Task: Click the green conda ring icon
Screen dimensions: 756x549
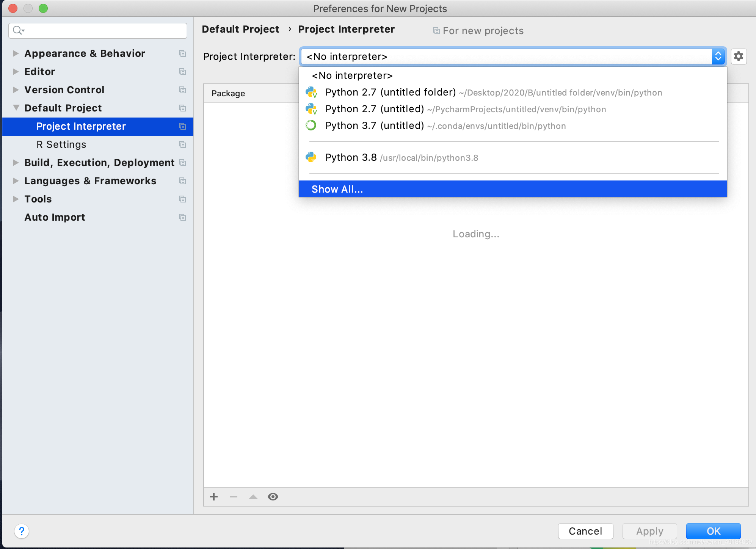Action: (311, 125)
